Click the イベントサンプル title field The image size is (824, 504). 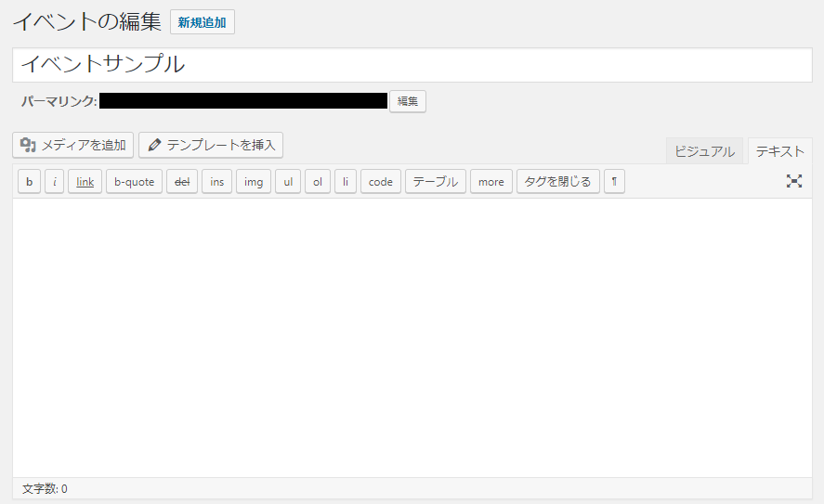(412, 65)
